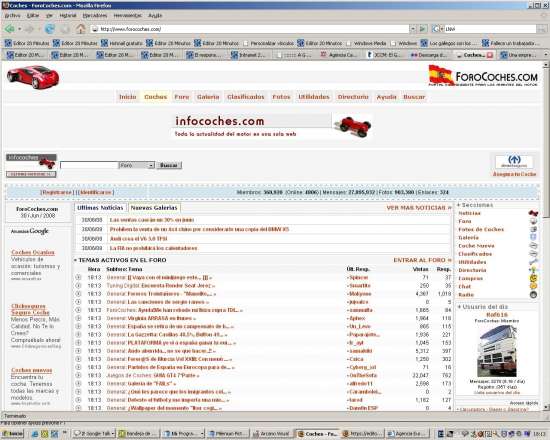This screenshot has height=440, width=550.
Task: Open the Herramientas menu
Action: [128, 15]
